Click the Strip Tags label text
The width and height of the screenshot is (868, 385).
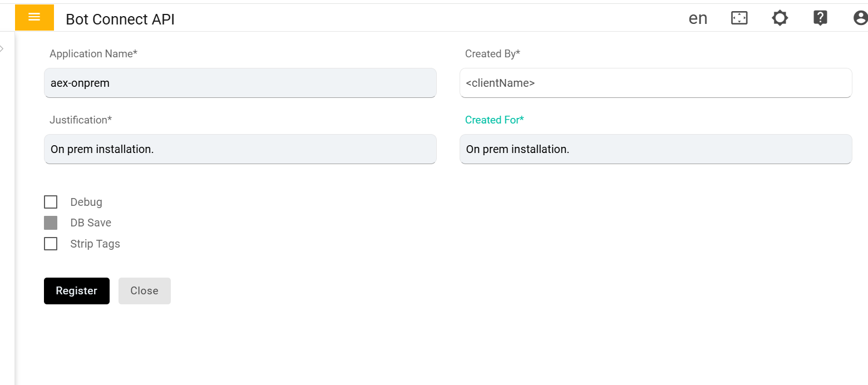[x=95, y=244]
